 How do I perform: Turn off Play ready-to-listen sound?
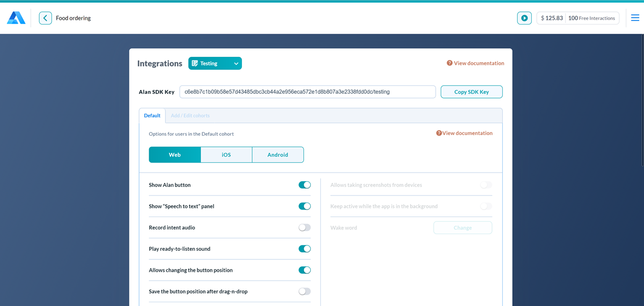[304, 249]
